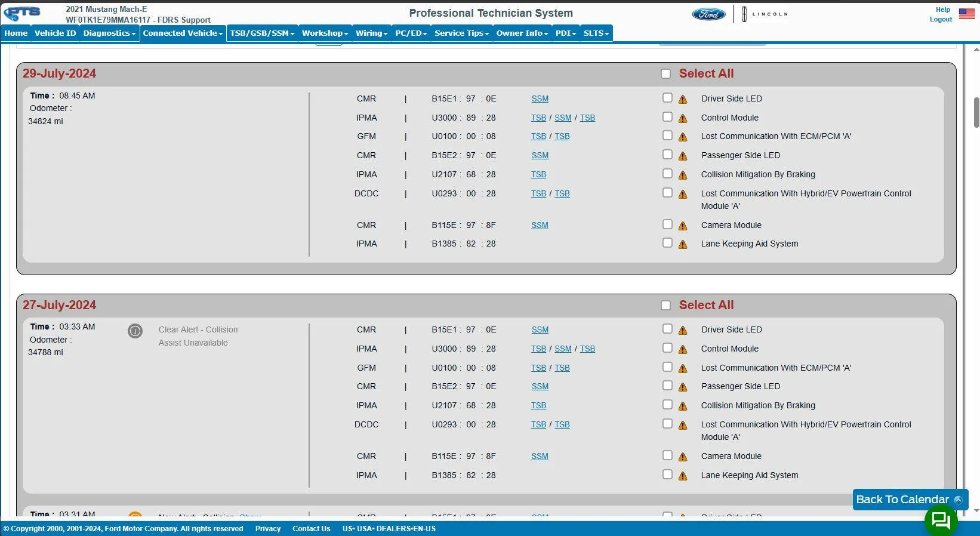The height and width of the screenshot is (536, 980).
Task: Select 27-July Collision Mitigation By Braking checkbox
Action: (x=667, y=405)
